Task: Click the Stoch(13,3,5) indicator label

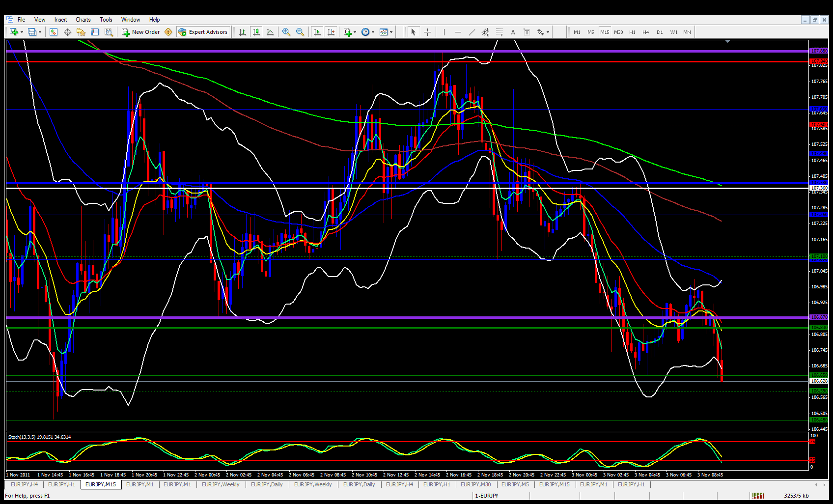Action: tap(39, 437)
